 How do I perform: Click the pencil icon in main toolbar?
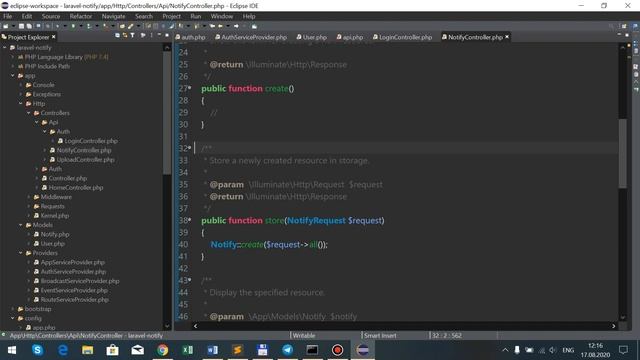[x=130, y=26]
